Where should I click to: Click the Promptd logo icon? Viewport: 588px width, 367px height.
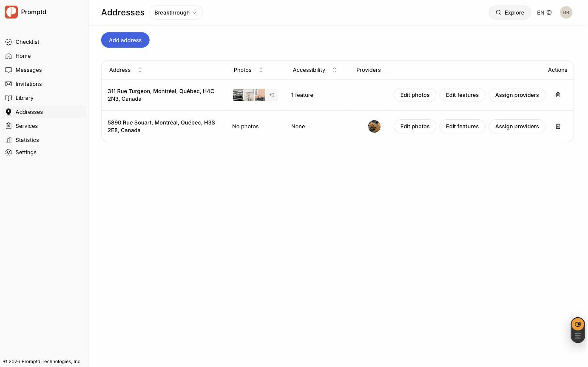[11, 12]
